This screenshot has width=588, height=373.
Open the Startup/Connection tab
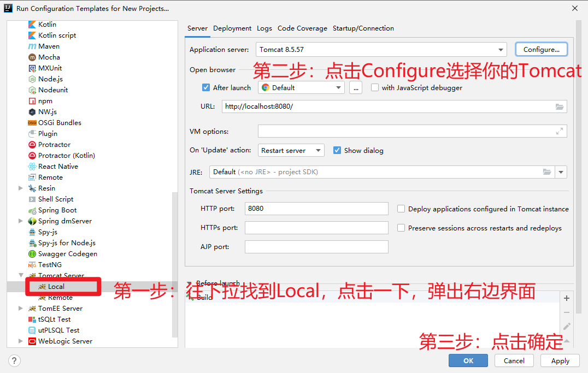(363, 28)
